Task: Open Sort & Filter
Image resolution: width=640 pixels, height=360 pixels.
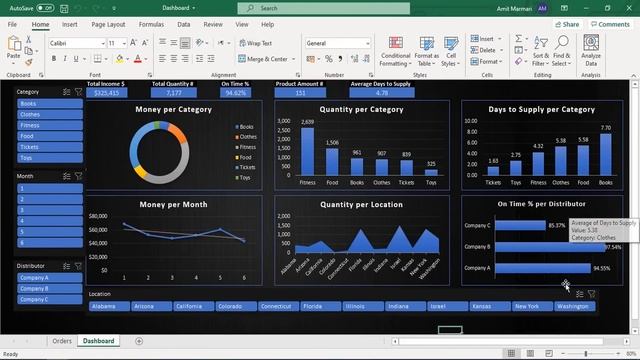Action: tap(541, 51)
